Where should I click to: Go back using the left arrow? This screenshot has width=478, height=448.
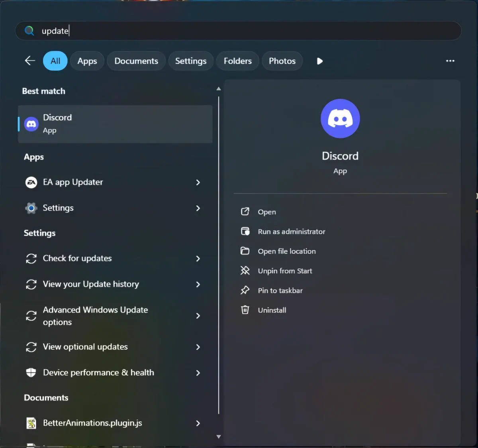pyautogui.click(x=30, y=61)
